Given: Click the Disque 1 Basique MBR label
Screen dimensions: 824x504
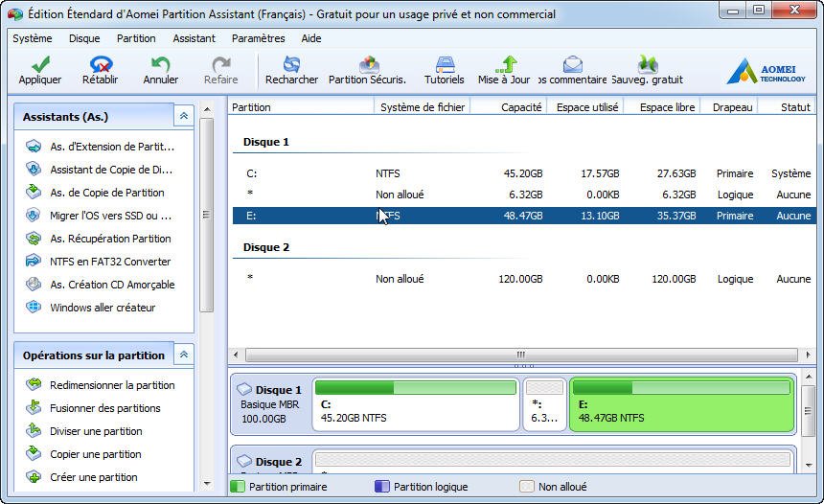Looking at the screenshot, I should pos(270,404).
